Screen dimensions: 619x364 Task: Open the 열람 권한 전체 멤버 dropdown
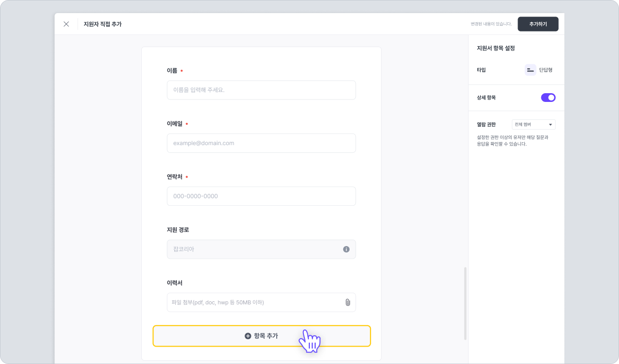tap(534, 125)
